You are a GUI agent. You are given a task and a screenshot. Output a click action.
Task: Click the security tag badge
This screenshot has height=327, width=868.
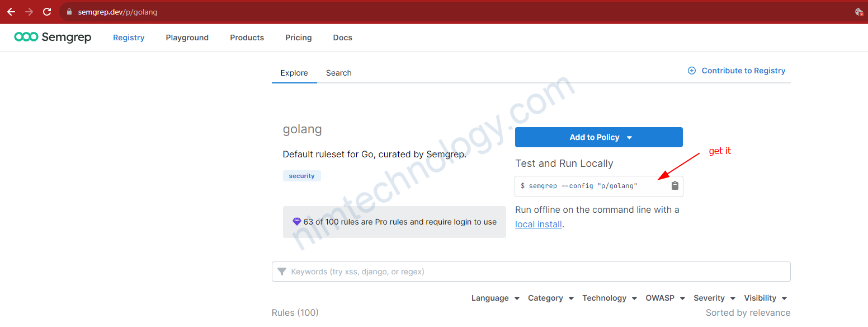[x=301, y=176]
